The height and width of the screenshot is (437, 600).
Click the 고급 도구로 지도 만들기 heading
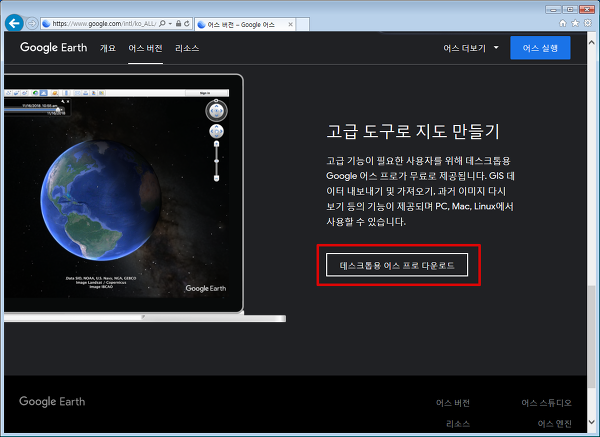pos(413,131)
